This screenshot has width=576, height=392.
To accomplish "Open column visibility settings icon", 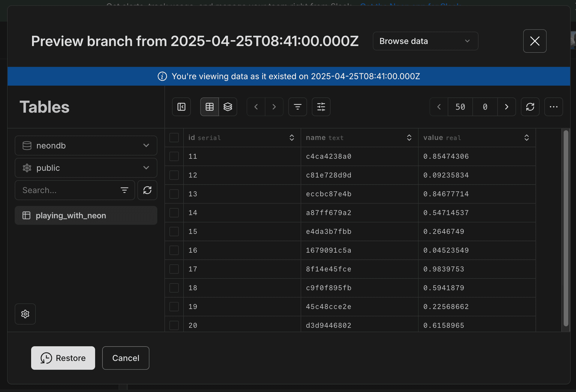I will pyautogui.click(x=321, y=106).
